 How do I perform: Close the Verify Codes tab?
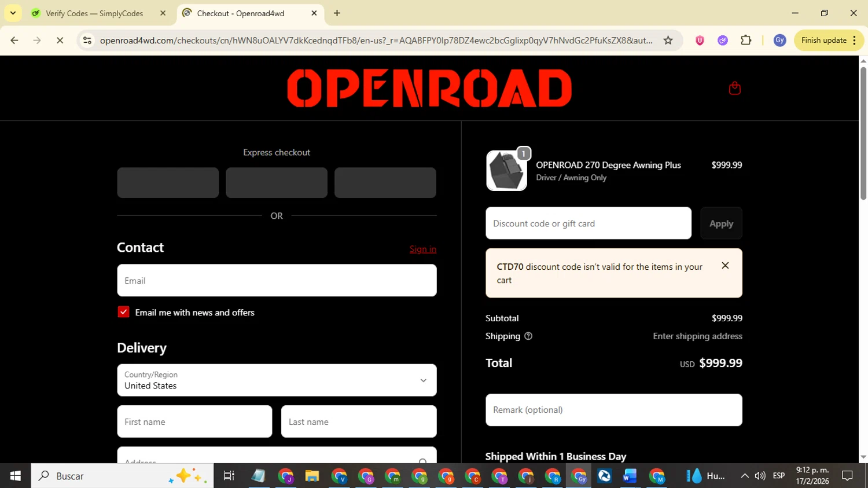pyautogui.click(x=163, y=13)
